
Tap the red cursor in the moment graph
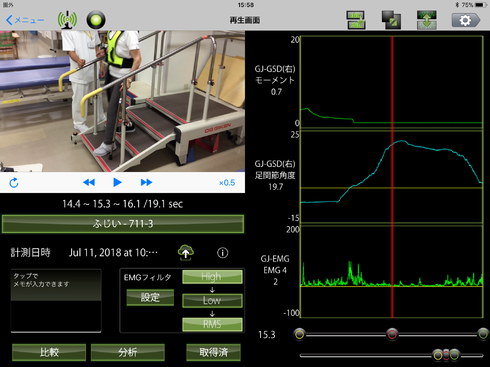tap(392, 82)
